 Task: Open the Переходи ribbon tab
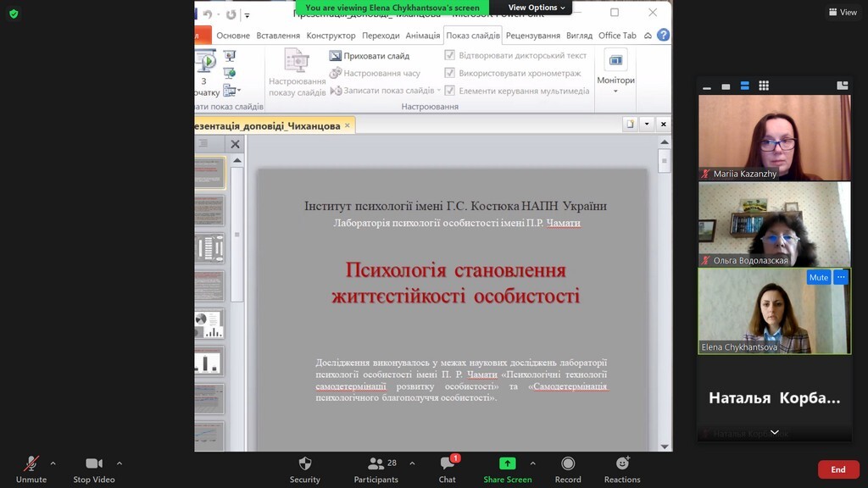tap(381, 36)
